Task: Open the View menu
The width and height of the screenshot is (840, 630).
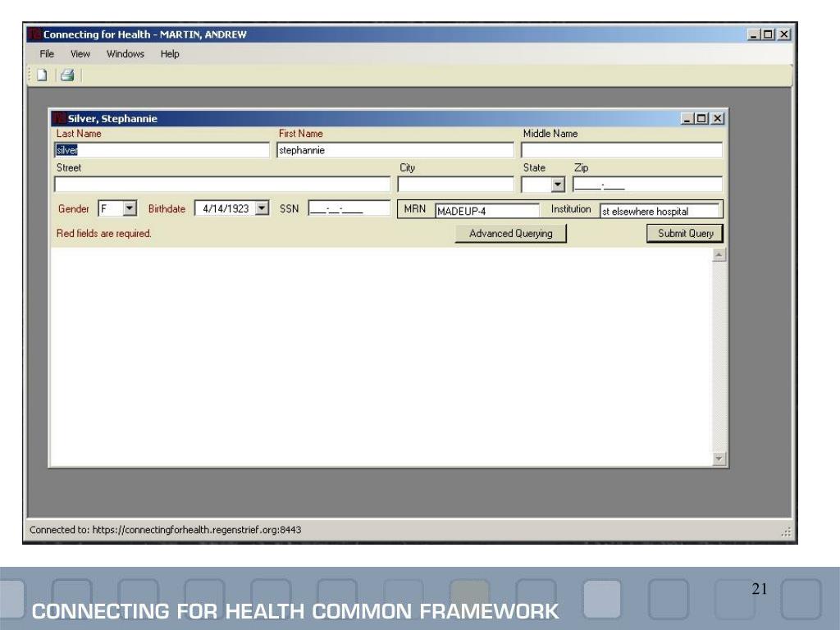Action: (80, 54)
